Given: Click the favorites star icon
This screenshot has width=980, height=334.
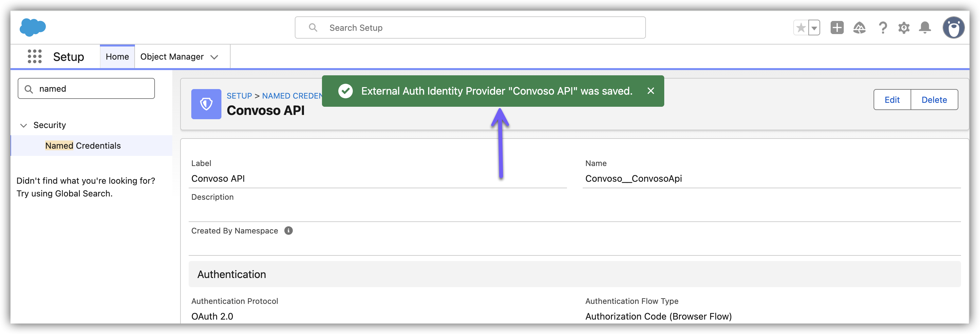Looking at the screenshot, I should click(801, 28).
